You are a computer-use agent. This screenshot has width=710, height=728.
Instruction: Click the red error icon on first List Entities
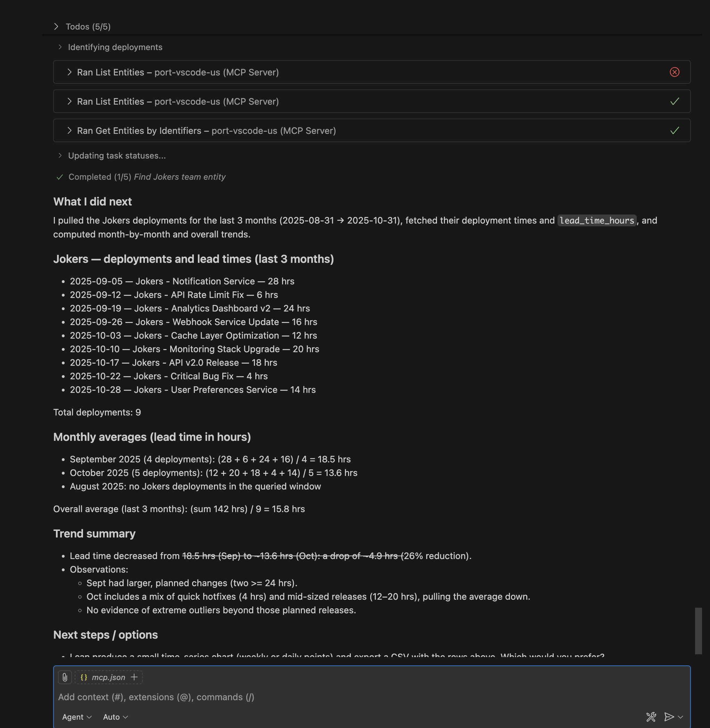tap(675, 72)
